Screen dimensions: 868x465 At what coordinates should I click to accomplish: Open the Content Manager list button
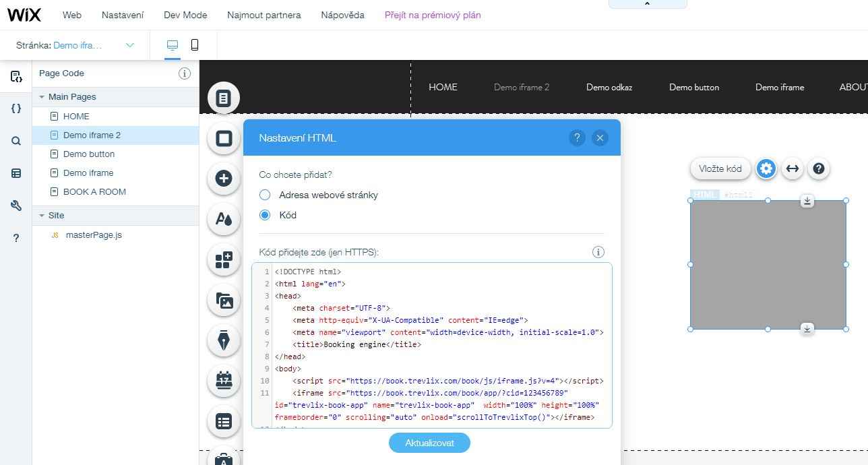[224, 422]
